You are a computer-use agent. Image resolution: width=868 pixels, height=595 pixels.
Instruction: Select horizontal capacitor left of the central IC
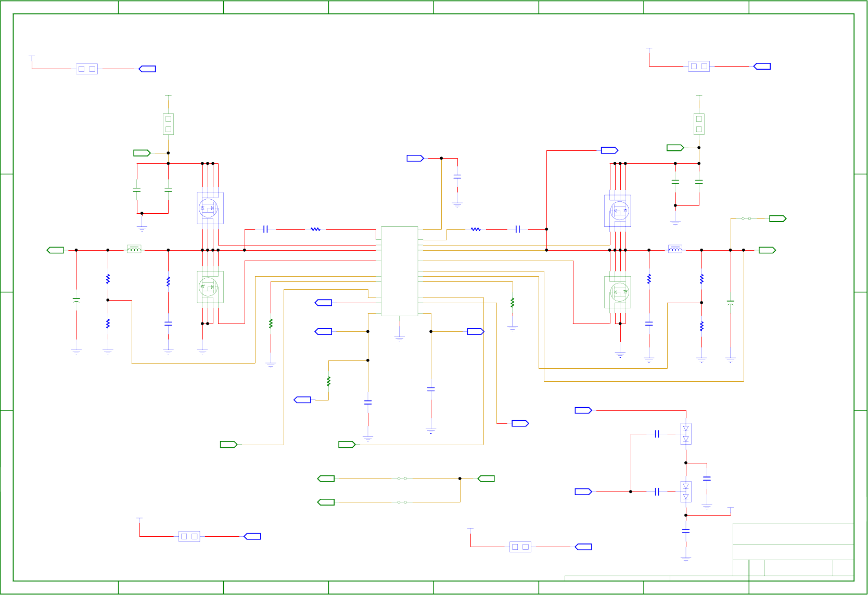click(x=265, y=229)
